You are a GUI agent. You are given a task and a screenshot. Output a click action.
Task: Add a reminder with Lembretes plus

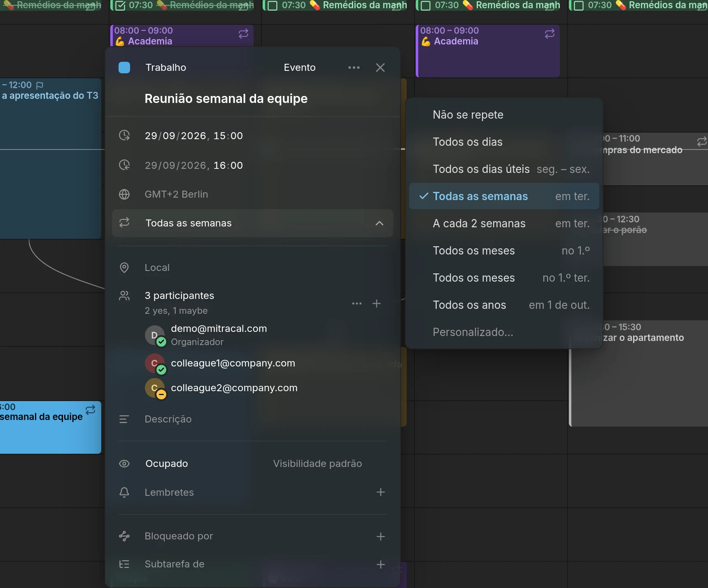click(381, 492)
